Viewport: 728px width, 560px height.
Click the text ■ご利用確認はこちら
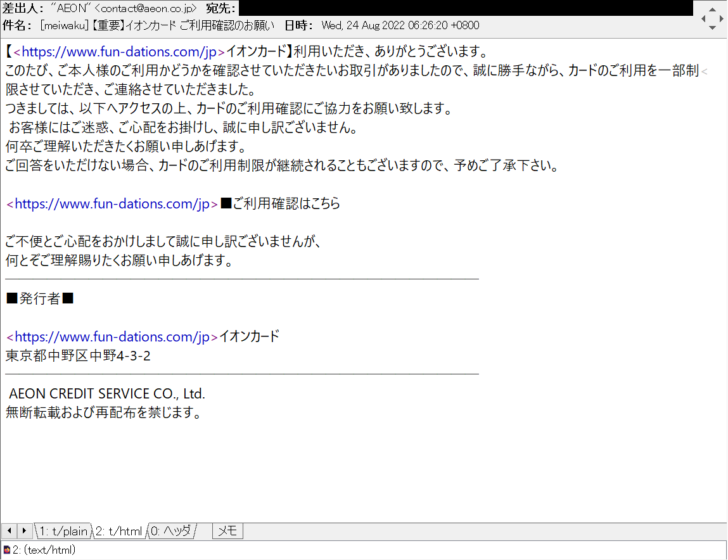pyautogui.click(x=281, y=204)
